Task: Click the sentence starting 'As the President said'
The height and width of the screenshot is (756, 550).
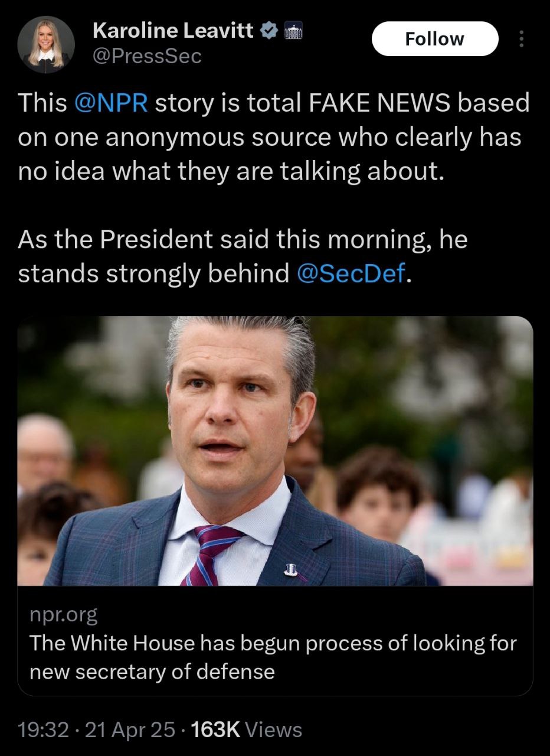Action: pyautogui.click(x=242, y=257)
